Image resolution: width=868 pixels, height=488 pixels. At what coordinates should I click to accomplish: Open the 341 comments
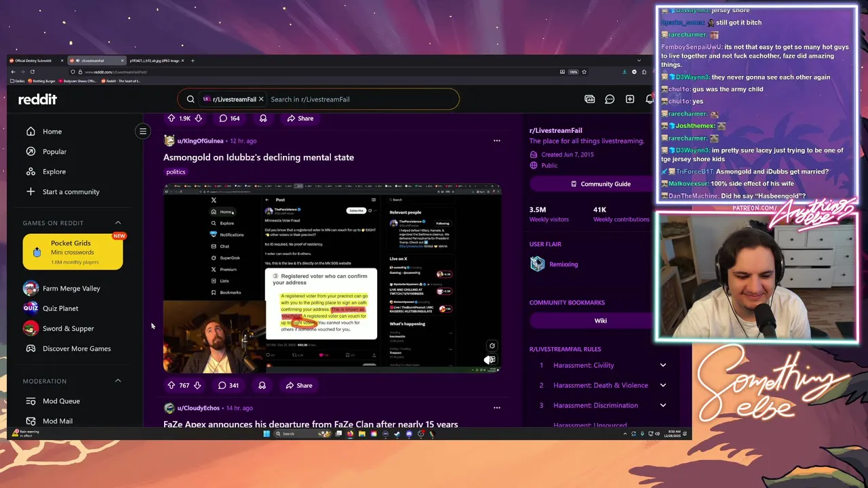point(228,385)
